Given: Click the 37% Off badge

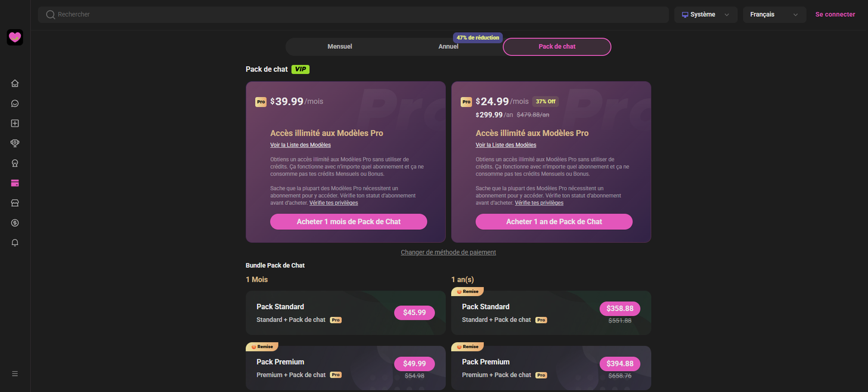Looking at the screenshot, I should pos(545,101).
